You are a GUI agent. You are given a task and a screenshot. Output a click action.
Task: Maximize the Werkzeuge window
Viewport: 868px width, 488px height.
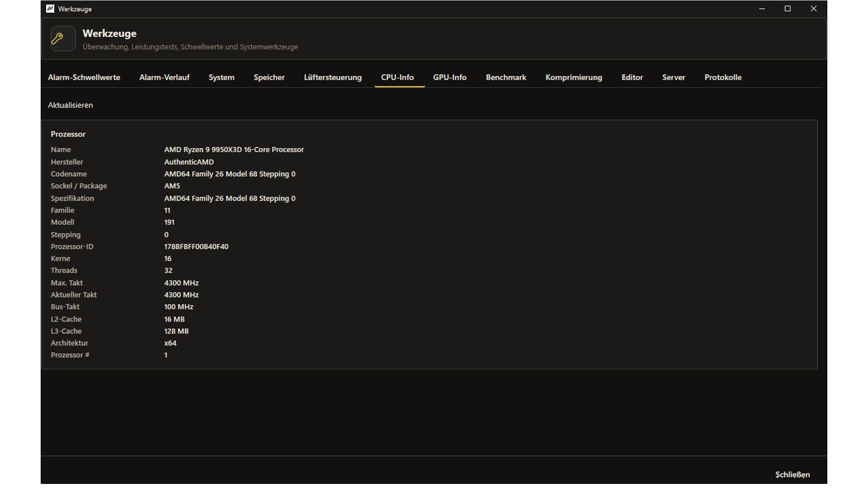[x=788, y=9]
